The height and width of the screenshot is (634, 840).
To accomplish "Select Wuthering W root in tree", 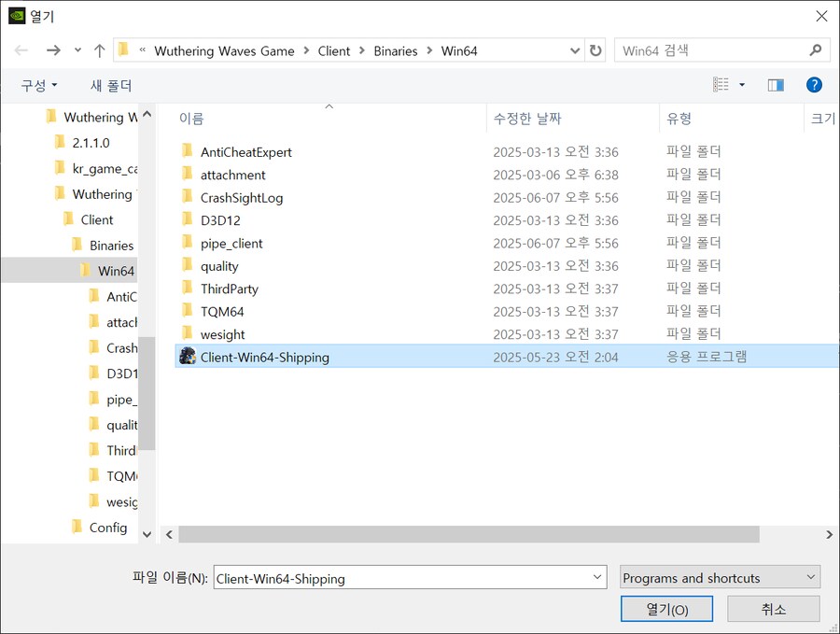I will 100,118.
